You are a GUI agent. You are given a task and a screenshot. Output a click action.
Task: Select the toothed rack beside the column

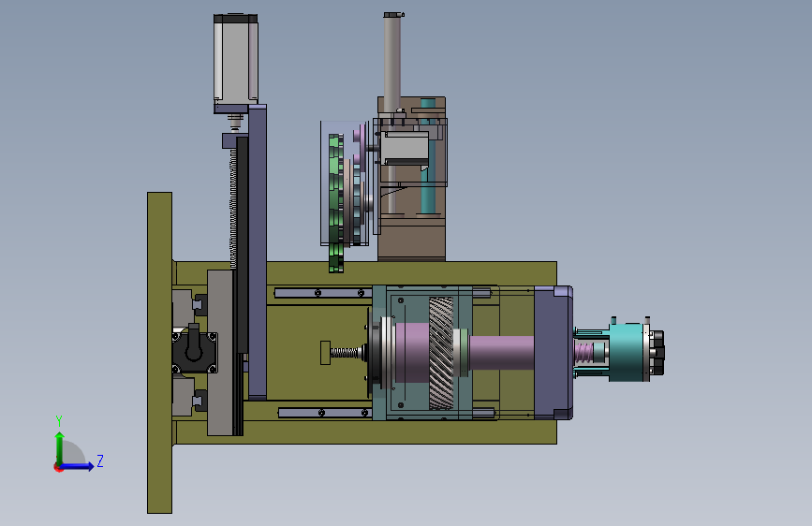click(233, 207)
